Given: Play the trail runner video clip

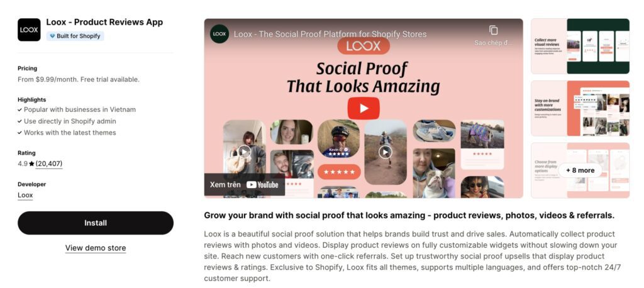Looking at the screenshot, I should 386,152.
